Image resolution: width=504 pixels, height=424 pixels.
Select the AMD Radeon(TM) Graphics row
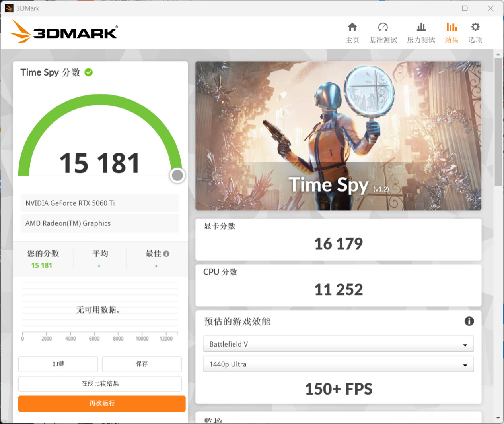click(x=99, y=223)
